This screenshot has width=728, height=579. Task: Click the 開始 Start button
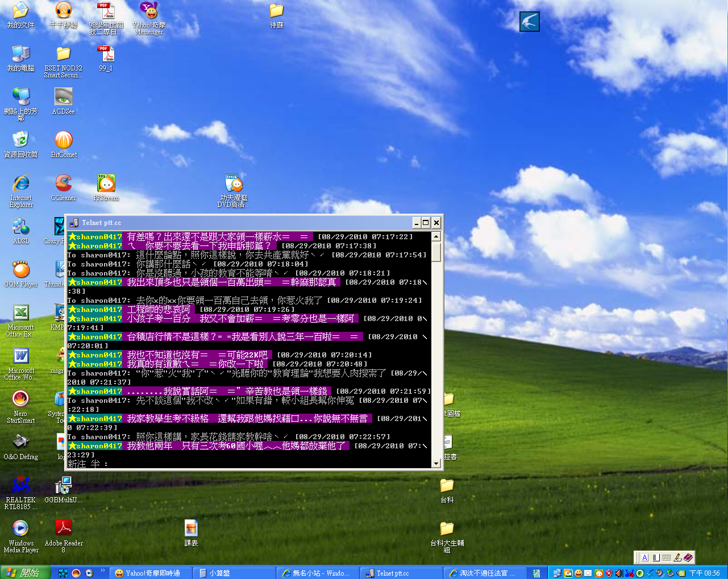[x=26, y=573]
